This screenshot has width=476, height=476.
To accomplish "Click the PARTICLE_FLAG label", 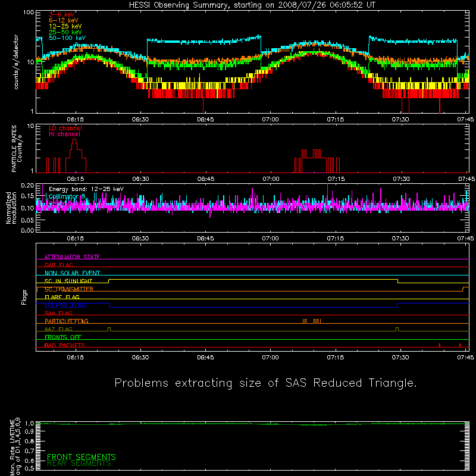I will tap(67, 321).
